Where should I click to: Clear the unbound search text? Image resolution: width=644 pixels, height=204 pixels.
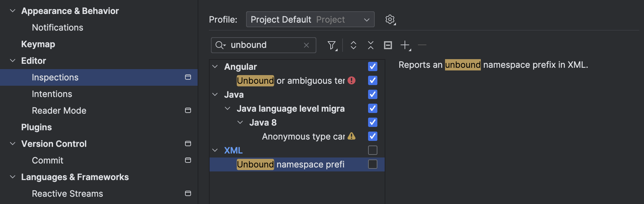pyautogui.click(x=306, y=45)
